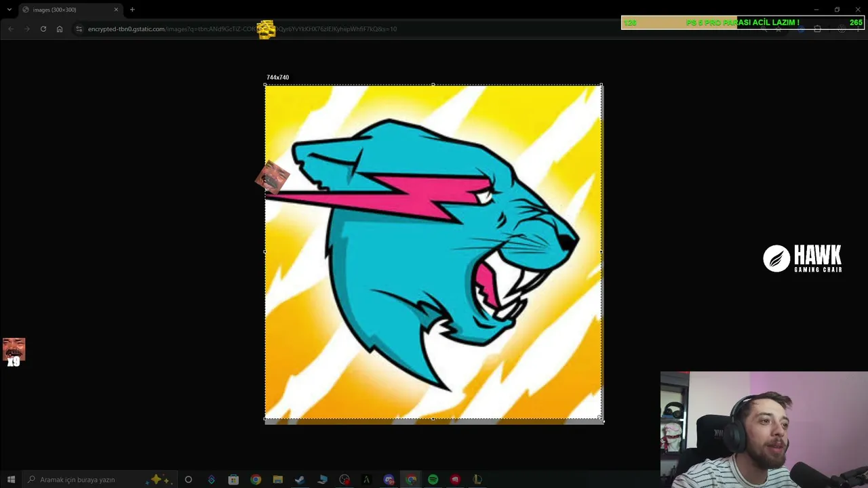Open the purple app with notification badge

coord(389,480)
